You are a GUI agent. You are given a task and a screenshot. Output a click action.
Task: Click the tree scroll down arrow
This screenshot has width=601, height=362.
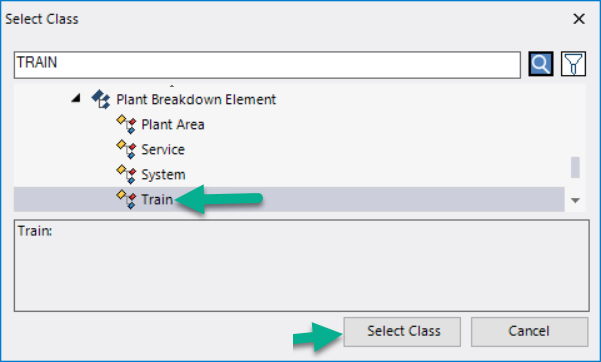pos(575,200)
